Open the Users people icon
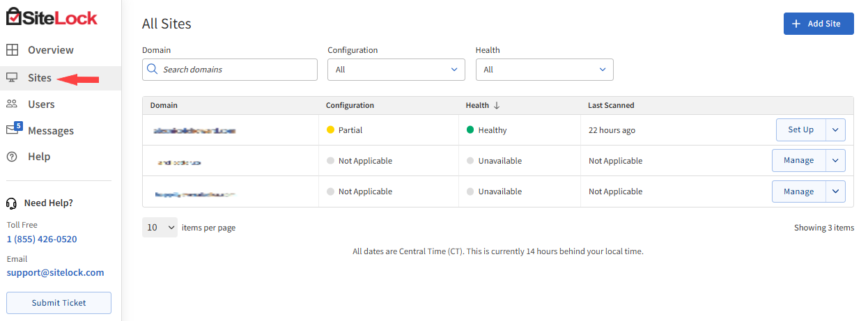The height and width of the screenshot is (321, 868). tap(12, 104)
